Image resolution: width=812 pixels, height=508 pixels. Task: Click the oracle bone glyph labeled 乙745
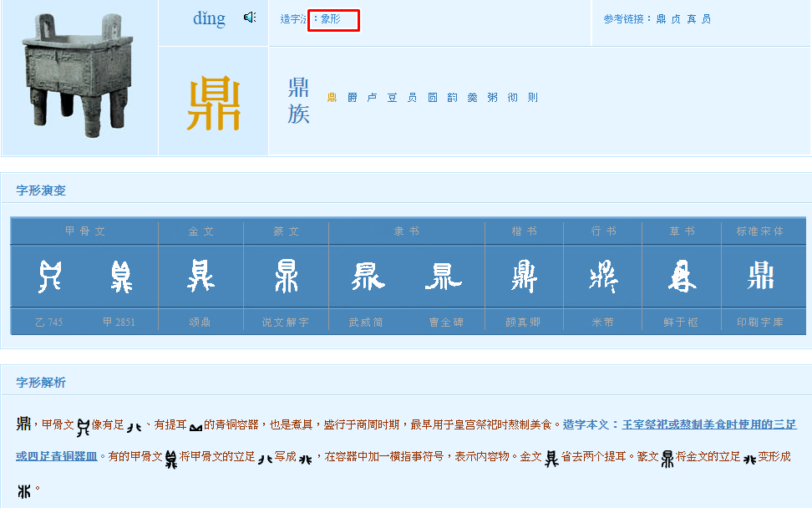point(49,277)
